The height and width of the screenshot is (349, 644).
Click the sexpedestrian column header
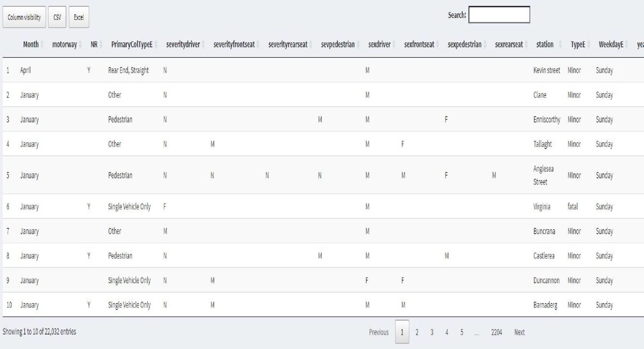point(464,44)
